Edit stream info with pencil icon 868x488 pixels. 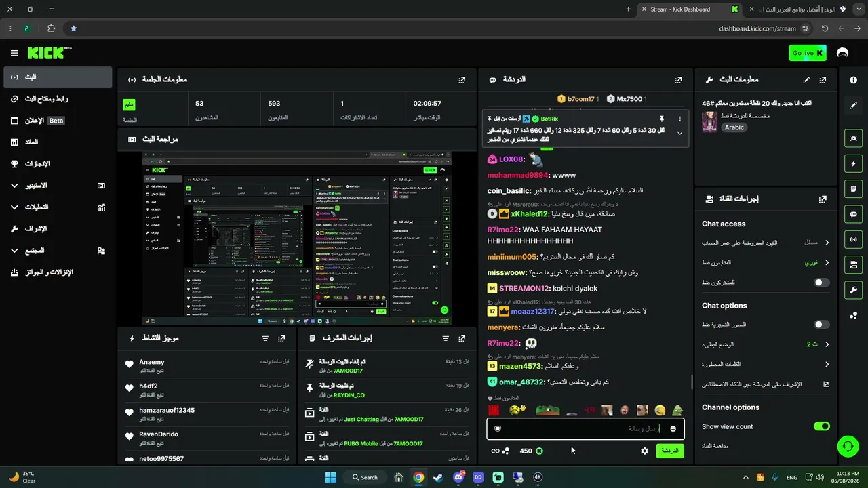point(806,79)
